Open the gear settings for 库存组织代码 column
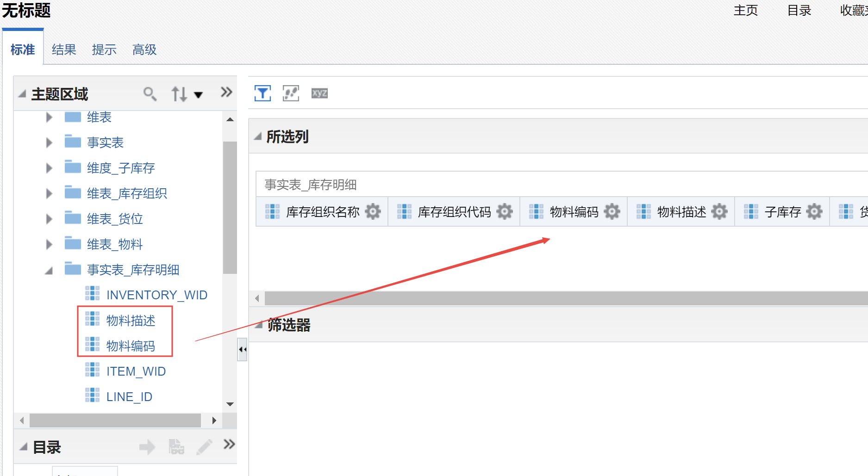The height and width of the screenshot is (476, 868). tap(504, 212)
